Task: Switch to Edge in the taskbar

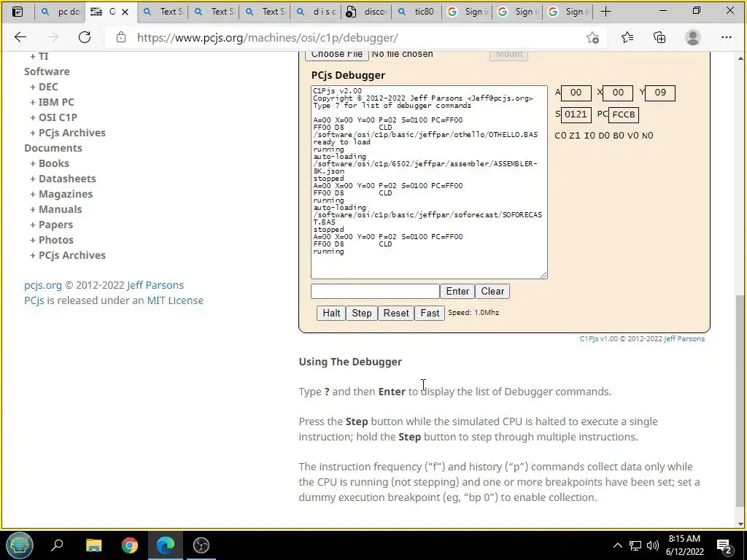Action: pyautogui.click(x=166, y=545)
